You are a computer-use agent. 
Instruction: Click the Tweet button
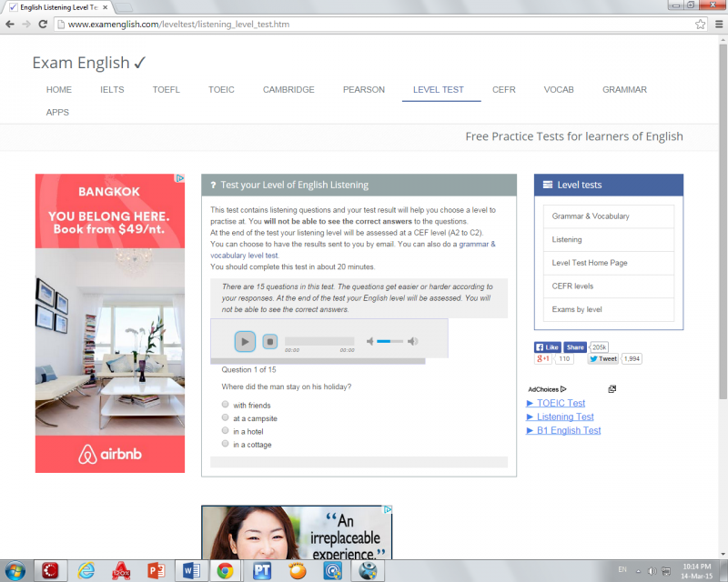pyautogui.click(x=602, y=359)
